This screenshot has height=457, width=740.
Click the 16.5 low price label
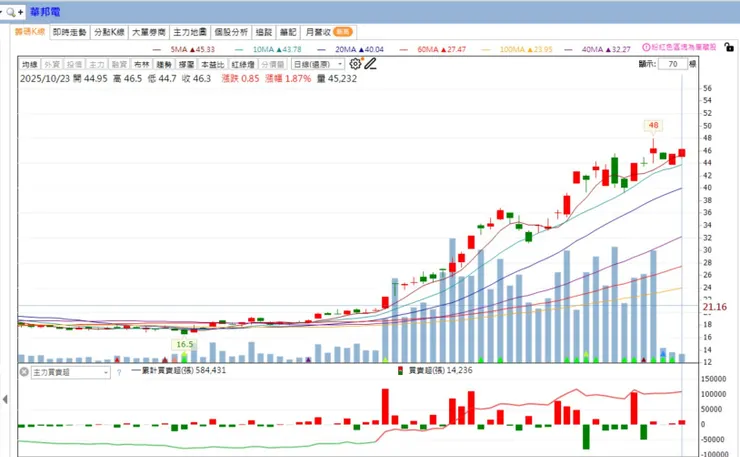click(x=185, y=344)
